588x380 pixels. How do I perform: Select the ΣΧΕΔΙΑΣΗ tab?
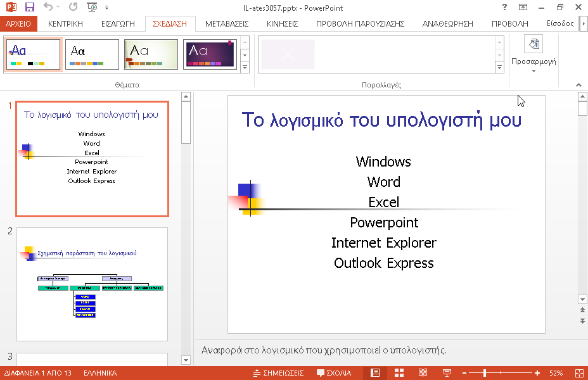pos(170,23)
